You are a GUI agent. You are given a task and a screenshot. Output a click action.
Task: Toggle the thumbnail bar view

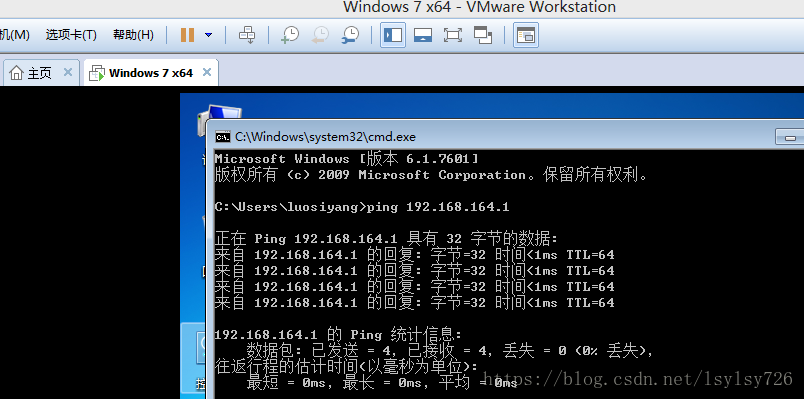click(x=423, y=35)
